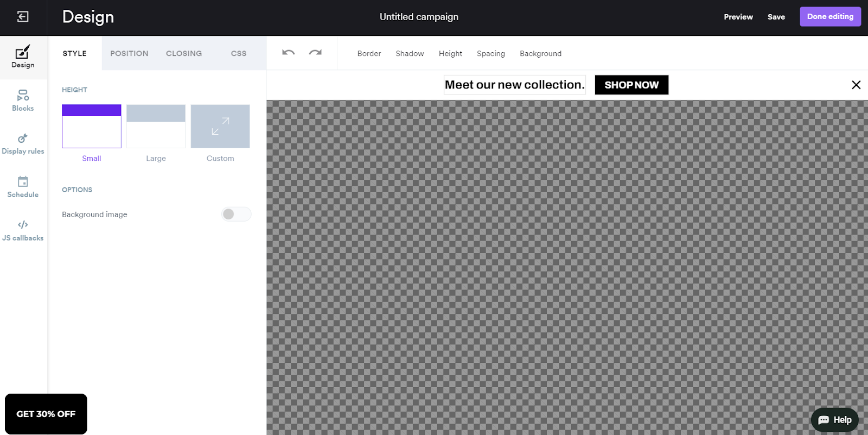
Task: Choose the Large height option
Action: pyautogui.click(x=156, y=127)
